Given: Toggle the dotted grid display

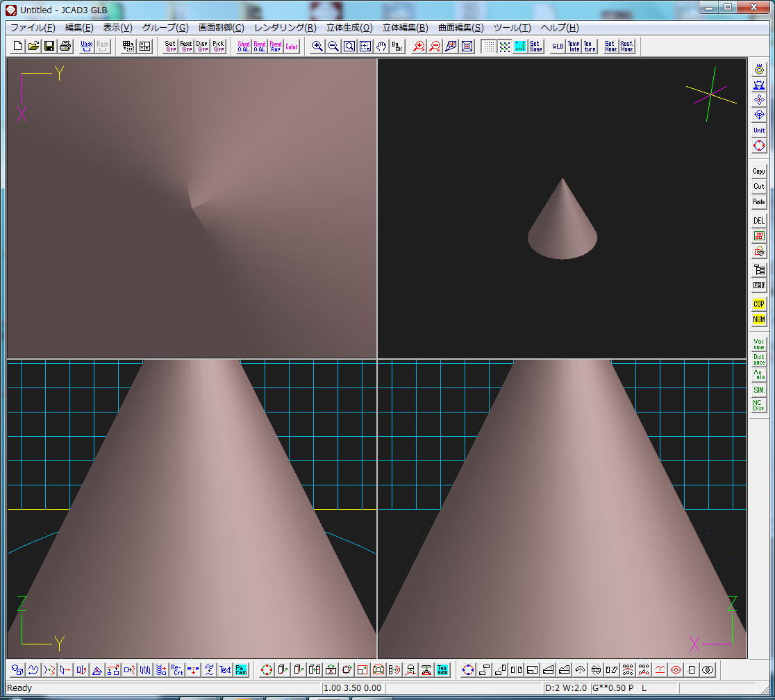Looking at the screenshot, I should tap(489, 47).
